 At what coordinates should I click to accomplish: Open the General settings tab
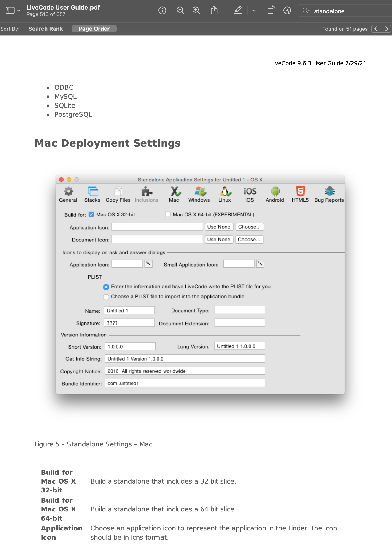click(68, 194)
